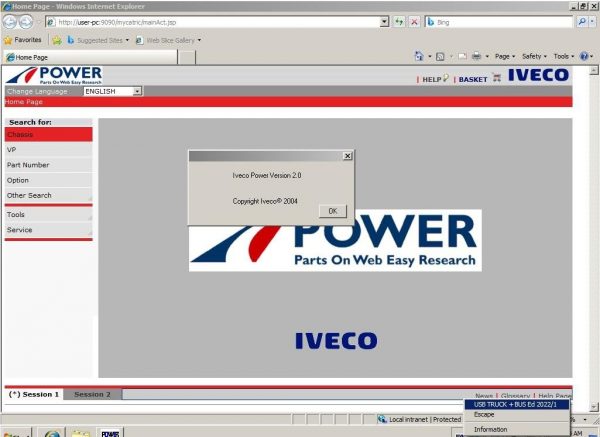Open Tools in left sidebar
This screenshot has height=437, width=600.
[x=48, y=215]
